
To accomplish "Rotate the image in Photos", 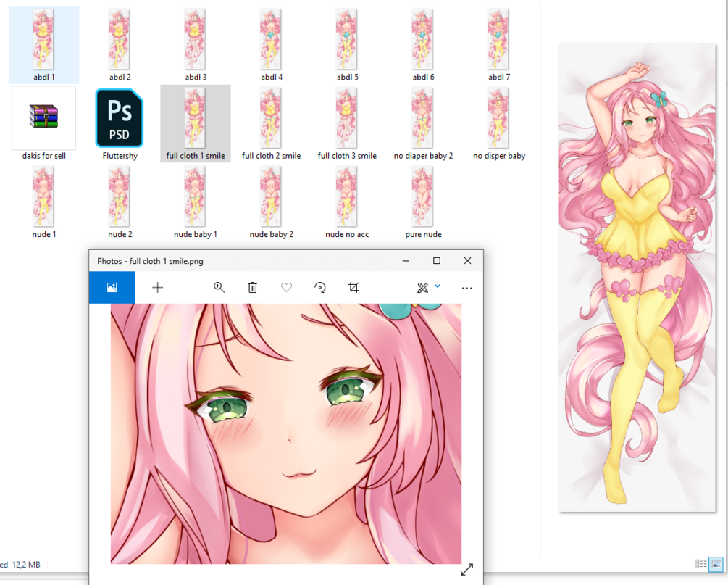I will (x=320, y=288).
